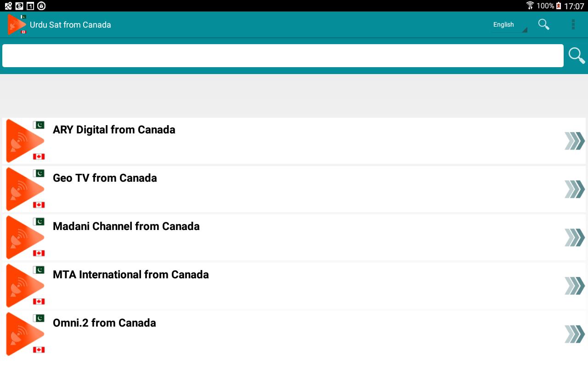Choose MTA International from Canada
This screenshot has width=588, height=368.
130,275
